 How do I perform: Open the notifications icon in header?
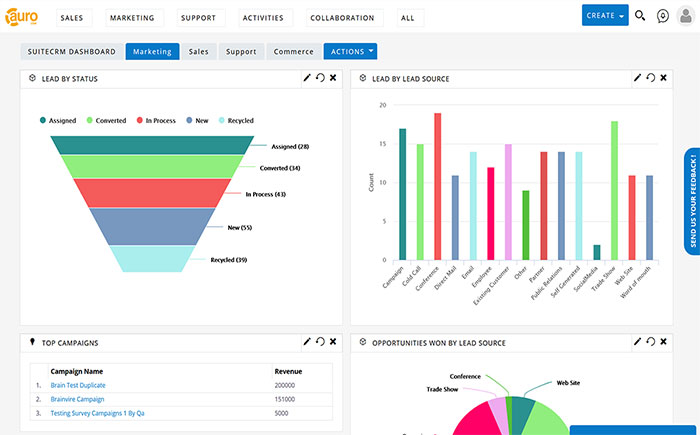663,16
